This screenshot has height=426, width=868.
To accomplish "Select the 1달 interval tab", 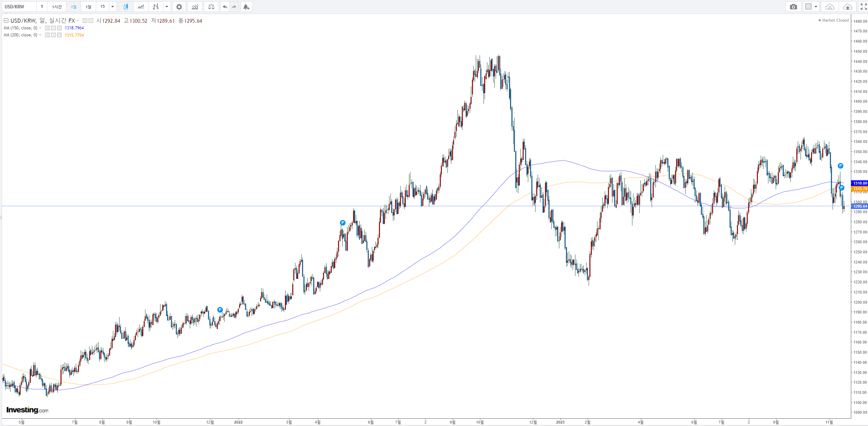I will click(88, 7).
